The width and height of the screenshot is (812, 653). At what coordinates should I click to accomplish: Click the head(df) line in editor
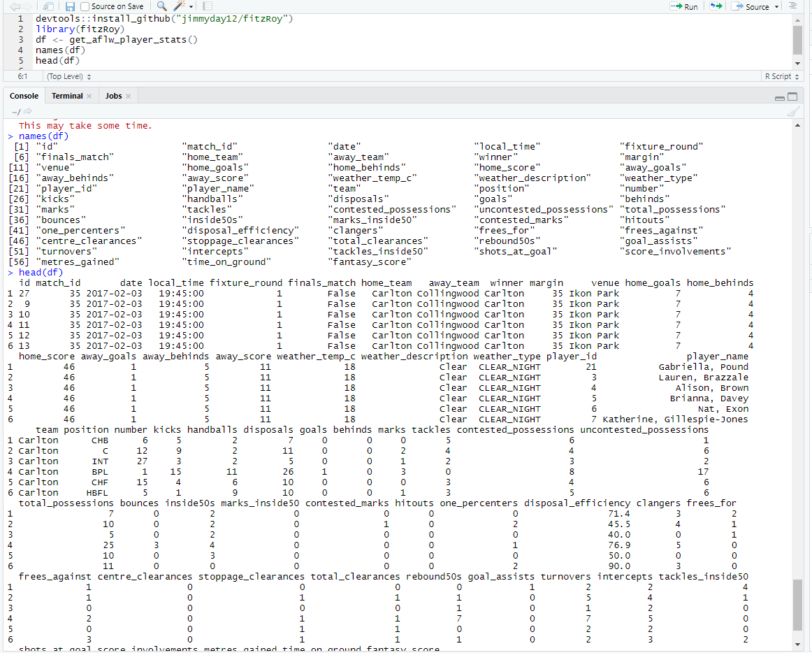tap(57, 61)
